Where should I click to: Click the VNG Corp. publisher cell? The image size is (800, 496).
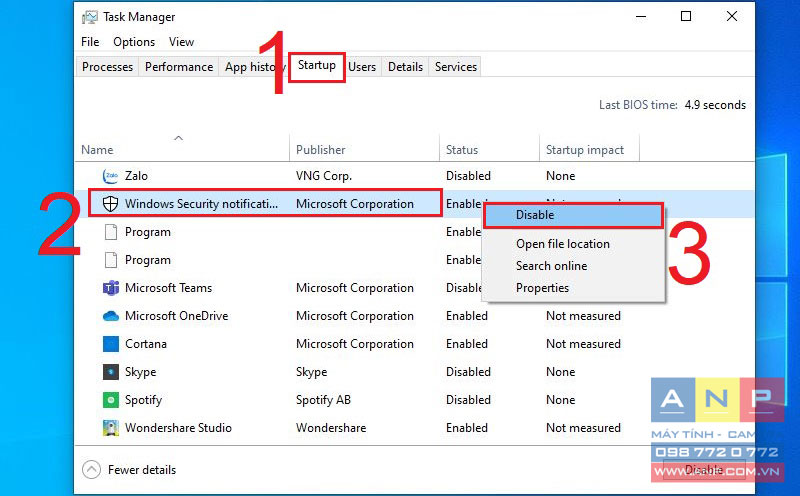pyautogui.click(x=324, y=176)
